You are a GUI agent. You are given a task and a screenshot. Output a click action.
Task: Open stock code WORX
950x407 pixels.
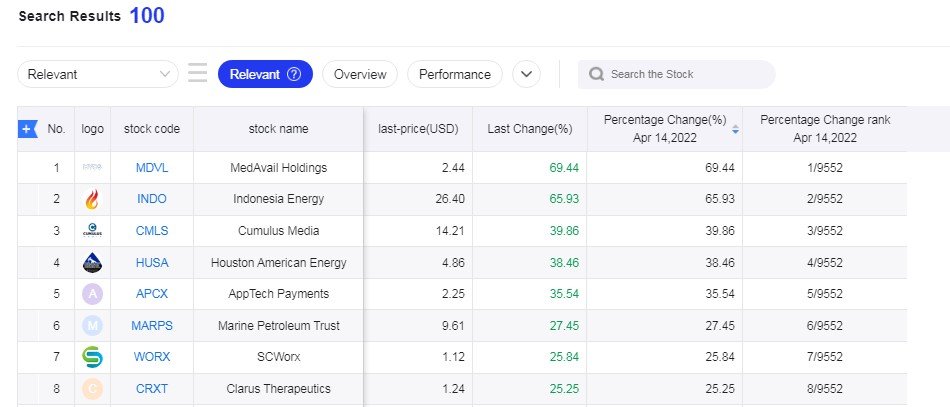pyautogui.click(x=152, y=357)
